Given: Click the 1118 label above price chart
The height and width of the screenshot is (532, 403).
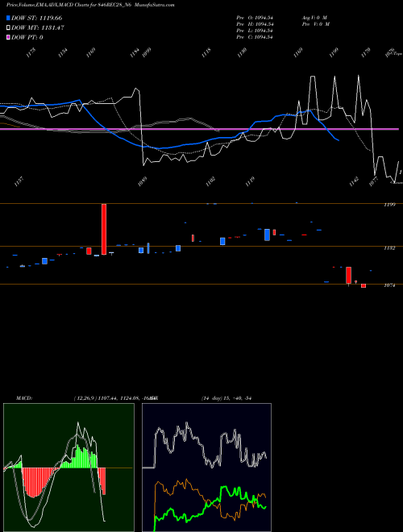Looking at the screenshot, I should pyautogui.click(x=206, y=52).
